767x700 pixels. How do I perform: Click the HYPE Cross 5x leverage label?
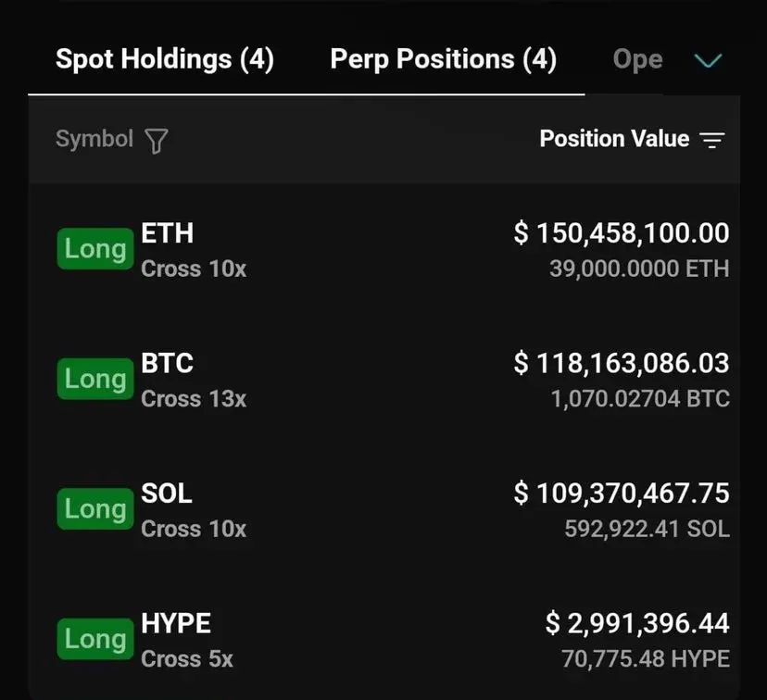(x=187, y=659)
